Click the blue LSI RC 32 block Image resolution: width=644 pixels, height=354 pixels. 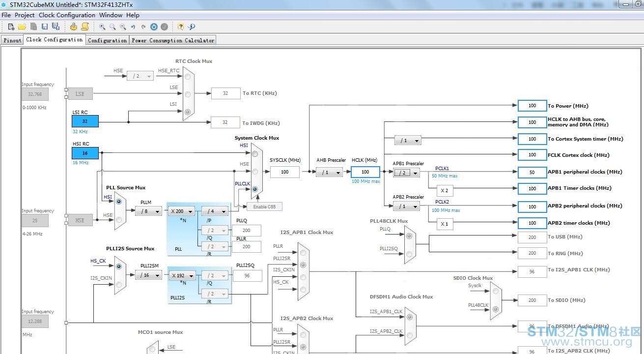pyautogui.click(x=85, y=121)
